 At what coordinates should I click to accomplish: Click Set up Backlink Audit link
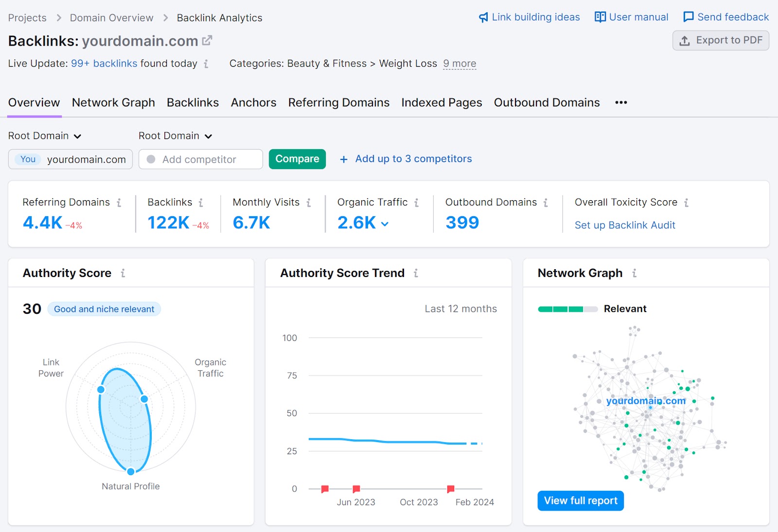pyautogui.click(x=625, y=225)
